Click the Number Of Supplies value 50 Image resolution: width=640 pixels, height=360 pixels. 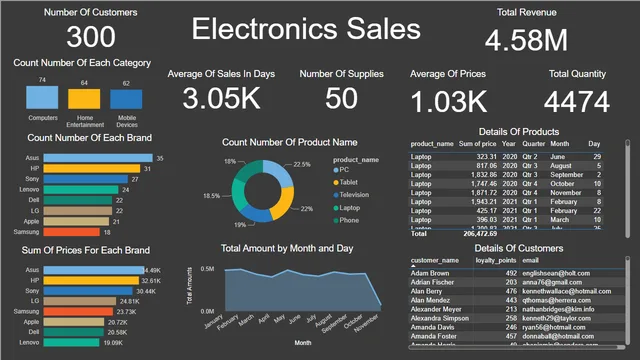coord(341,98)
